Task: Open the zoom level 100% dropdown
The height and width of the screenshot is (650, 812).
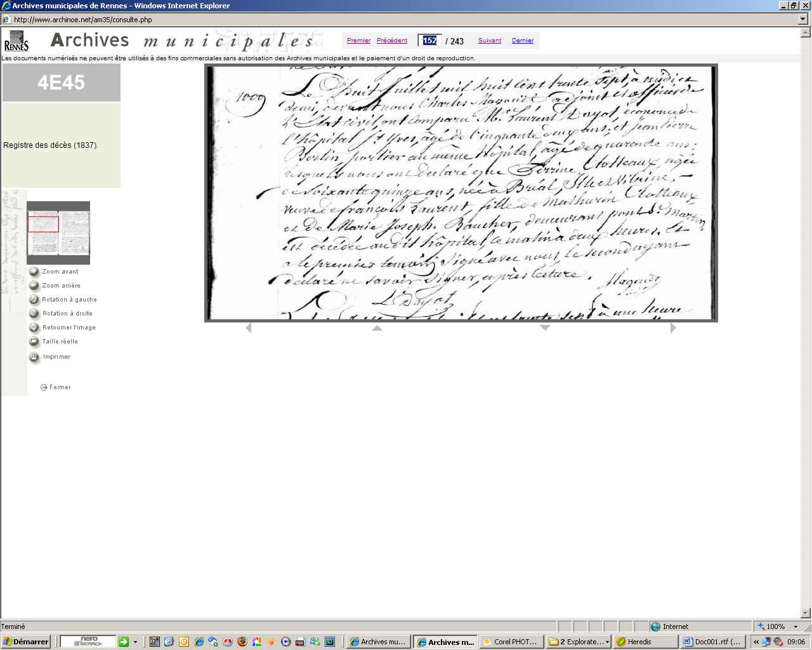Action: tap(796, 627)
